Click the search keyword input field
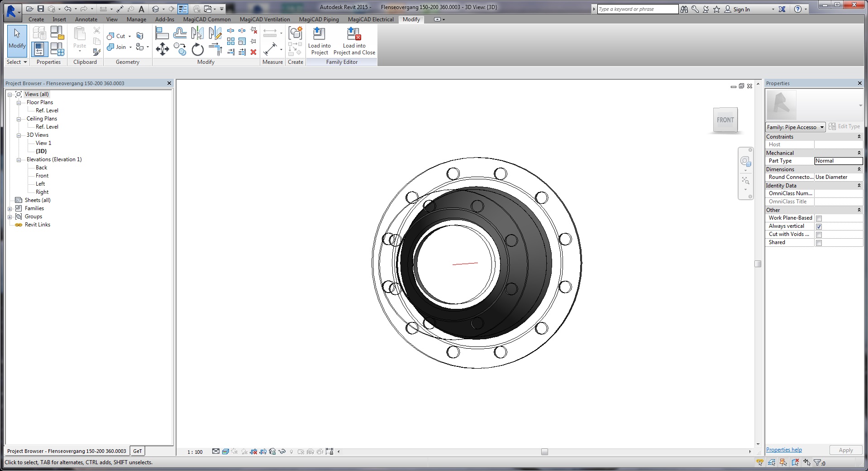Image resolution: width=868 pixels, height=471 pixels. coord(637,9)
